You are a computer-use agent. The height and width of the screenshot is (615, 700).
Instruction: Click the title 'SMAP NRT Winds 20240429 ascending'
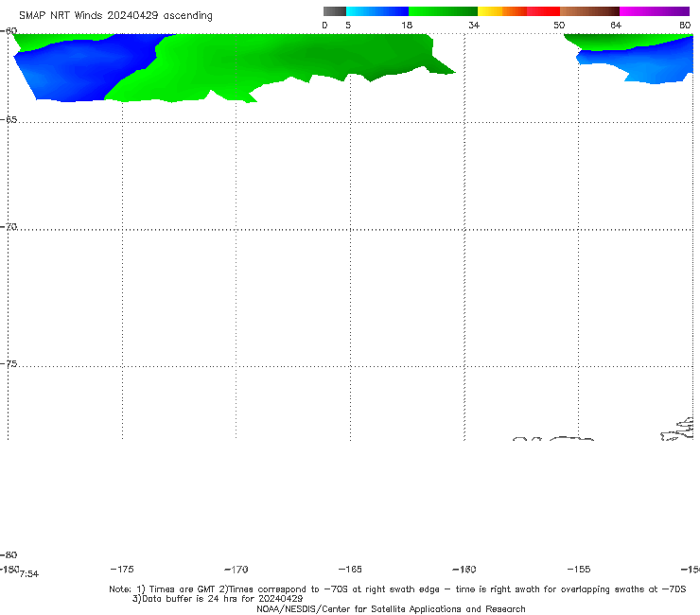(x=115, y=15)
